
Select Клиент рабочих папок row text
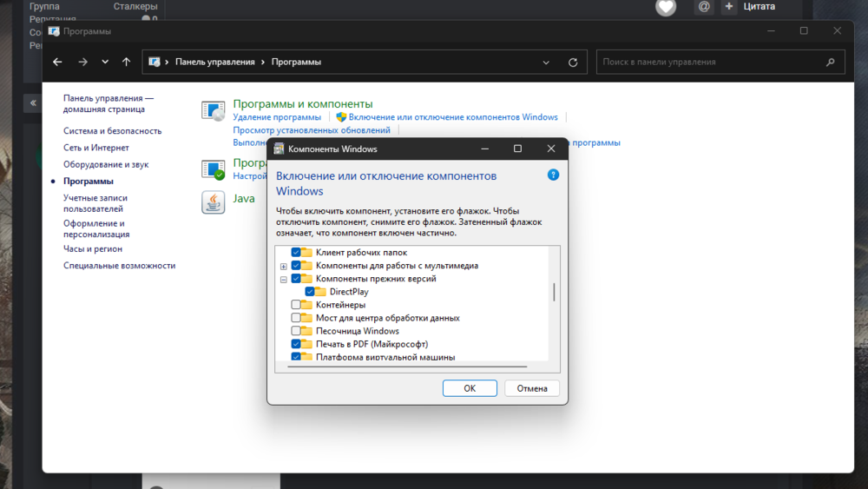click(x=361, y=252)
